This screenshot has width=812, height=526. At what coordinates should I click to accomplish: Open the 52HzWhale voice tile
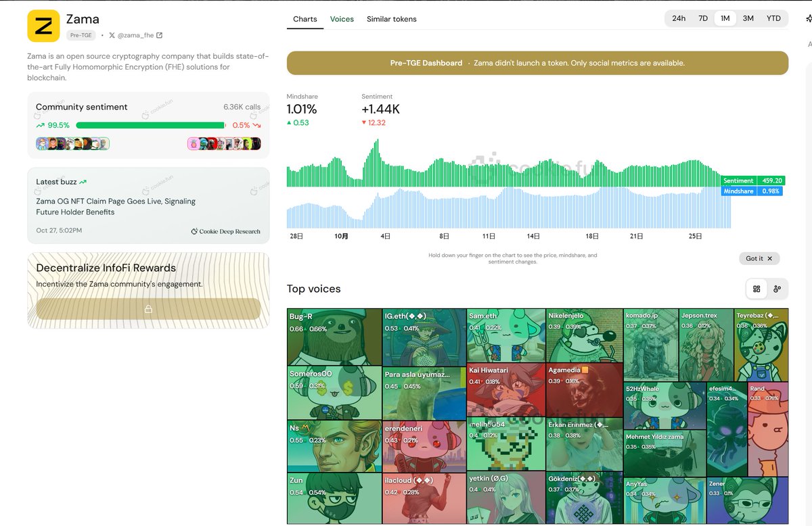665,406
